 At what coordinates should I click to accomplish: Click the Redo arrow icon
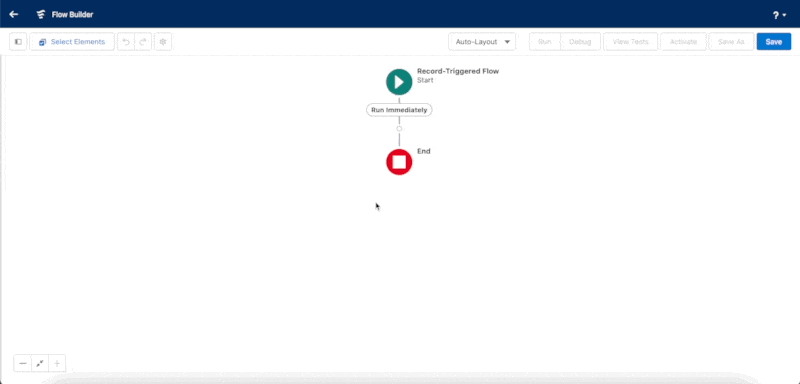point(143,42)
